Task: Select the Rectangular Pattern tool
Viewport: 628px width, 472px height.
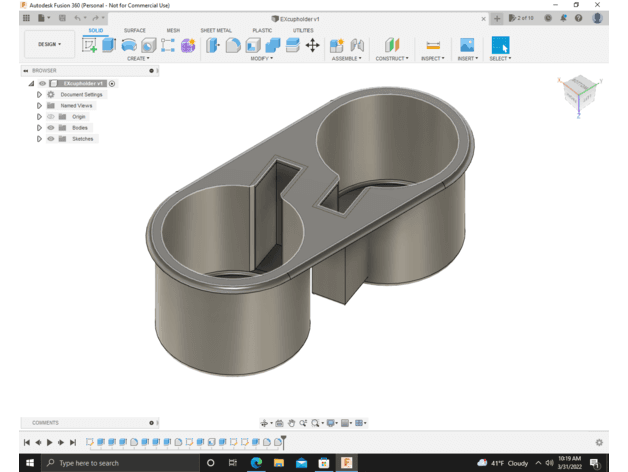Action: [x=168, y=45]
